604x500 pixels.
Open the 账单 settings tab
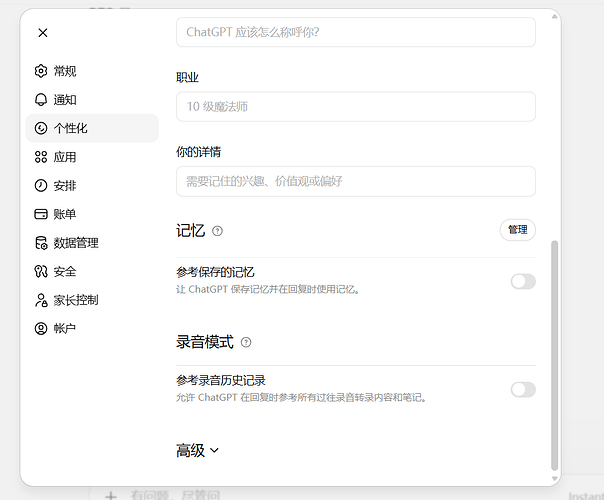(92, 214)
